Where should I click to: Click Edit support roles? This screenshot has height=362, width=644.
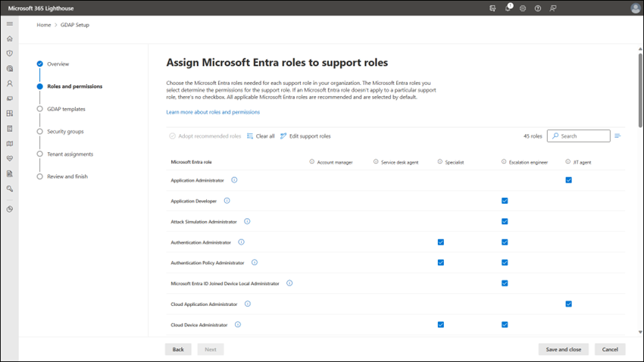pyautogui.click(x=305, y=136)
